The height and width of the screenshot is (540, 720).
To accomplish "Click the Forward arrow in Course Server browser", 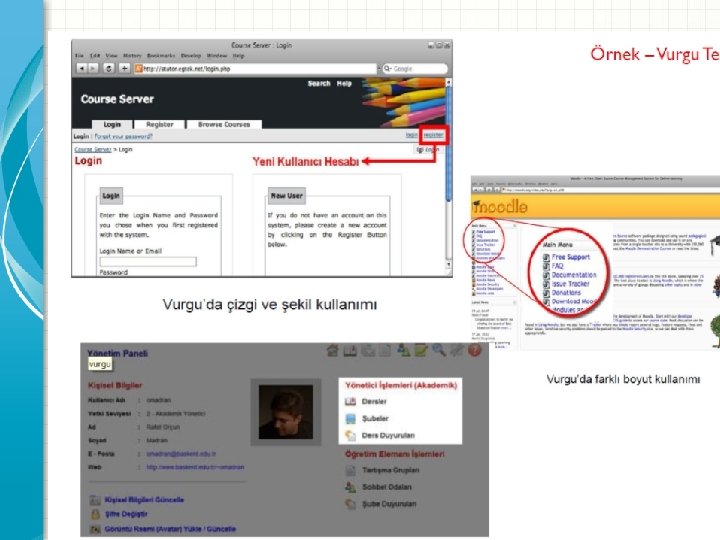I will 93,68.
